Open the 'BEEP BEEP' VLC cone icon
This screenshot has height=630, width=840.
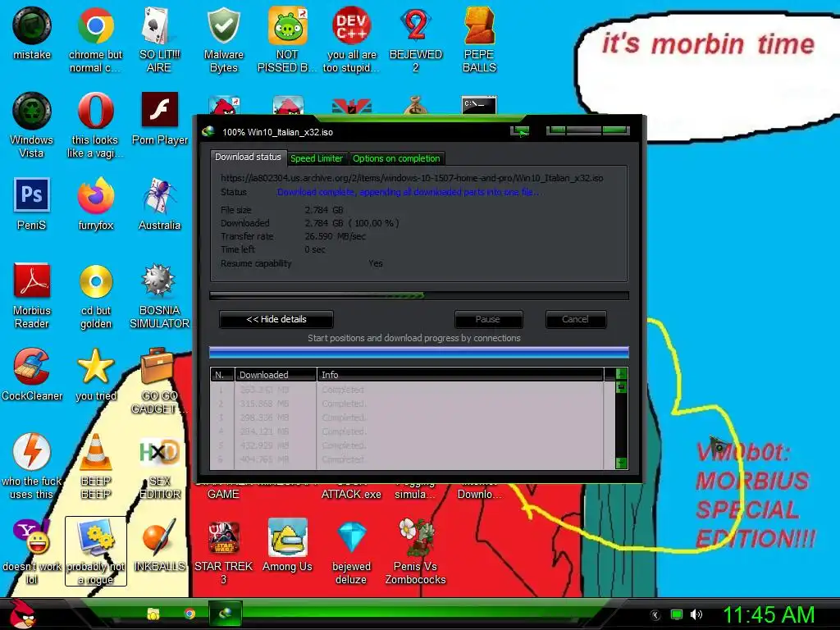point(95,466)
